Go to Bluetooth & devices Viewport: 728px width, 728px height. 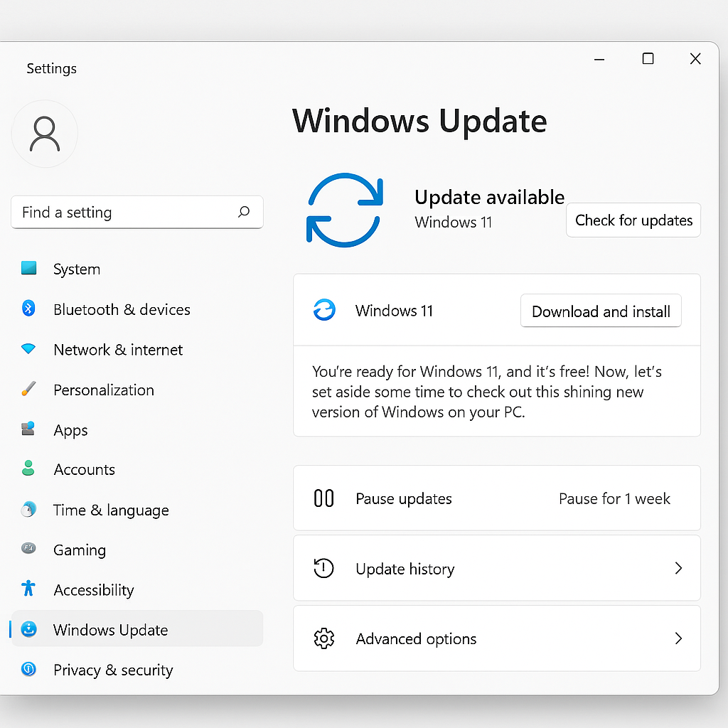click(x=137, y=309)
